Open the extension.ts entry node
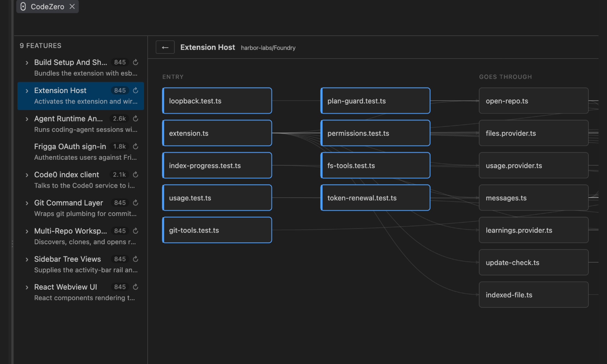 pos(217,133)
